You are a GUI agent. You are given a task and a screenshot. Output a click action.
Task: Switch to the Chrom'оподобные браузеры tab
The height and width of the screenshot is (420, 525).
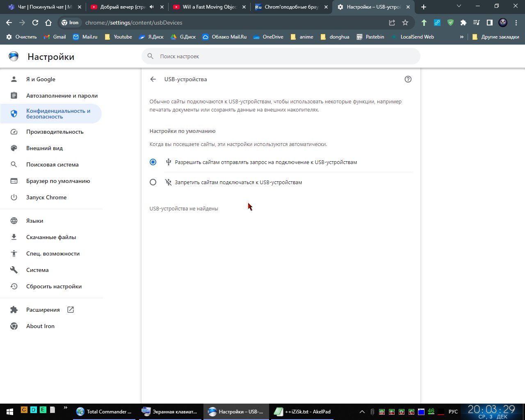coord(290,7)
